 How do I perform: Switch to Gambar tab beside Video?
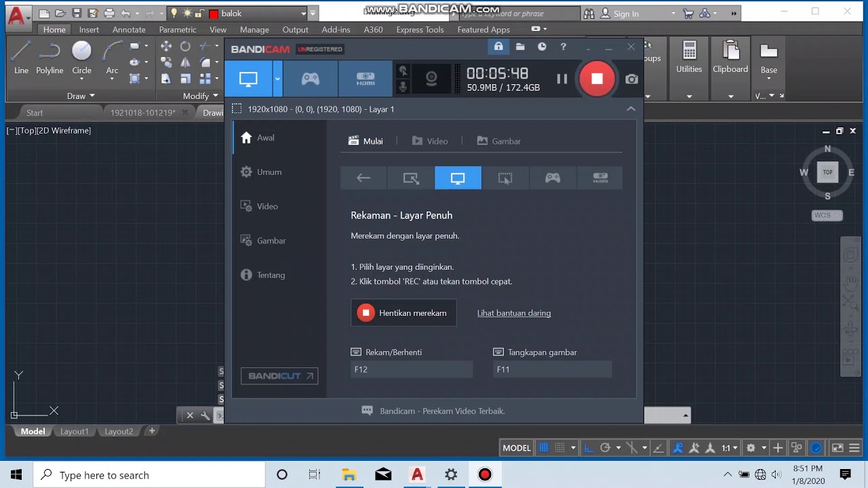click(x=499, y=141)
